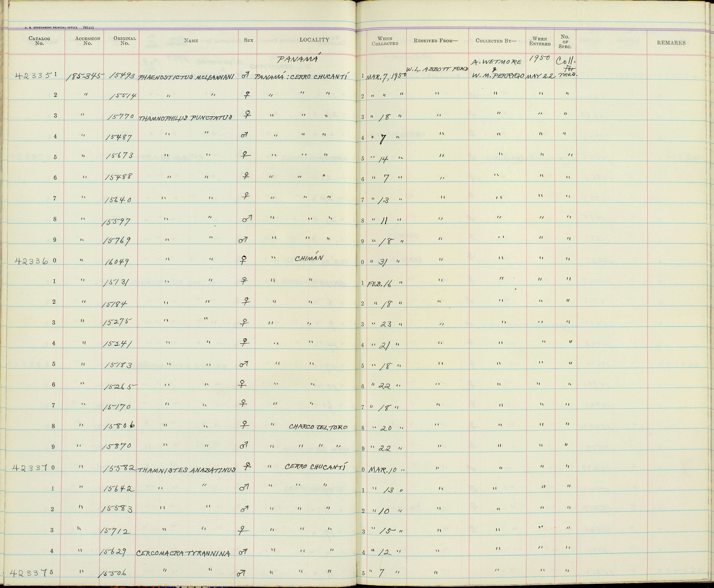Select name 'THAMNOPHILUS PUNCTATUS'
The height and width of the screenshot is (588, 714).
(186, 118)
